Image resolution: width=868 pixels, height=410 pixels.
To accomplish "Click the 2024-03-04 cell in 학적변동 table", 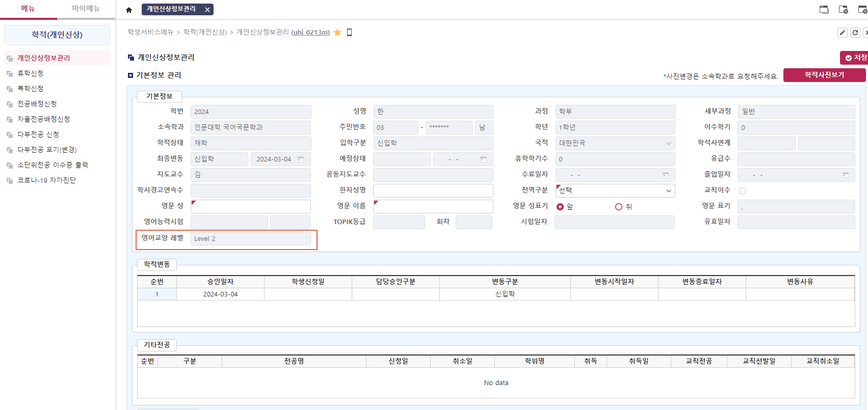I will 220,294.
